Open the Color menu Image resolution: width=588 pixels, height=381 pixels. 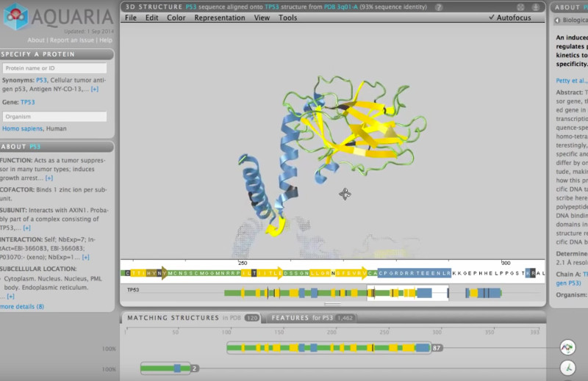[x=176, y=18]
